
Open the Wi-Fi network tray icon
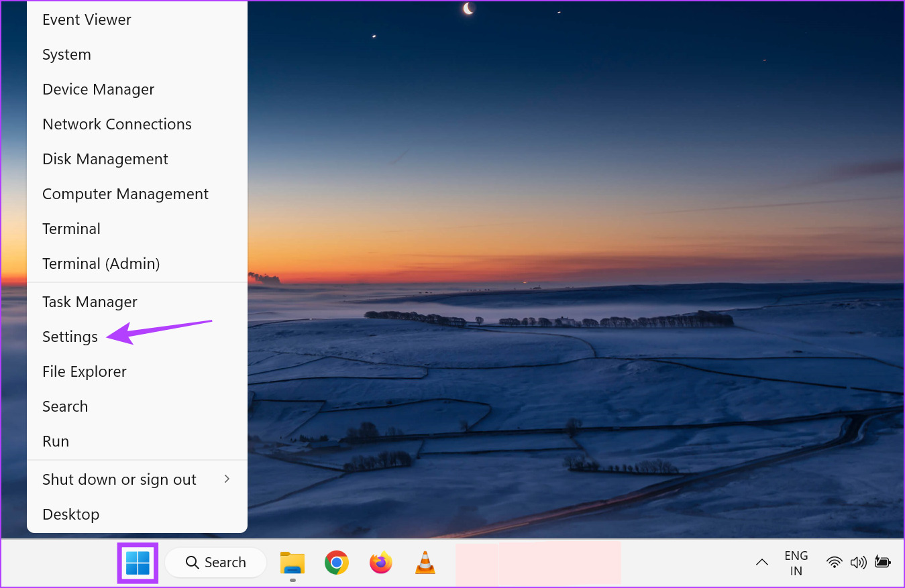835,563
